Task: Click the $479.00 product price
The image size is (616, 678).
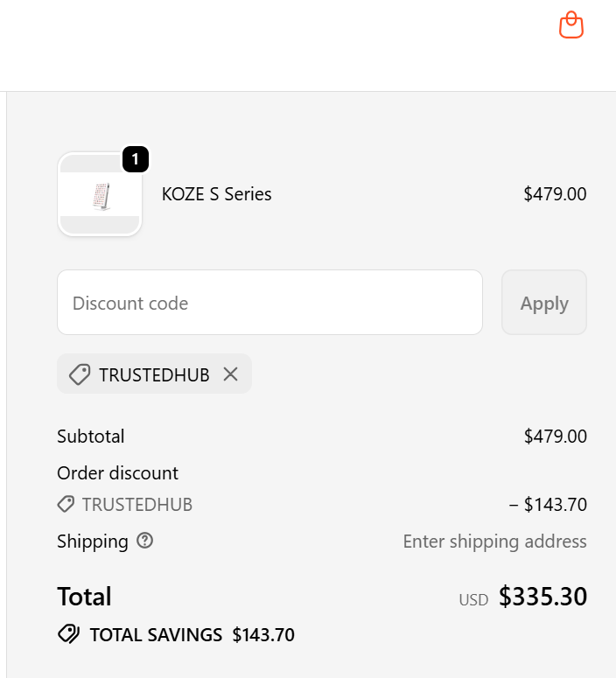Action: pos(555,194)
